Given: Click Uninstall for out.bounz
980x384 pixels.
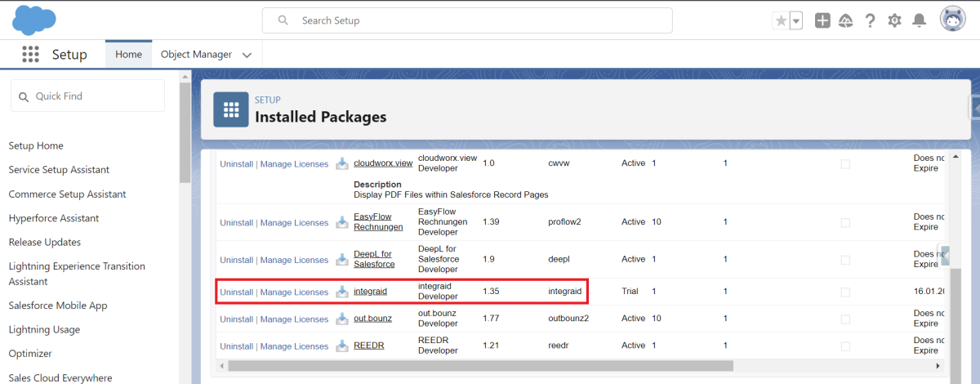Looking at the screenshot, I should point(237,319).
